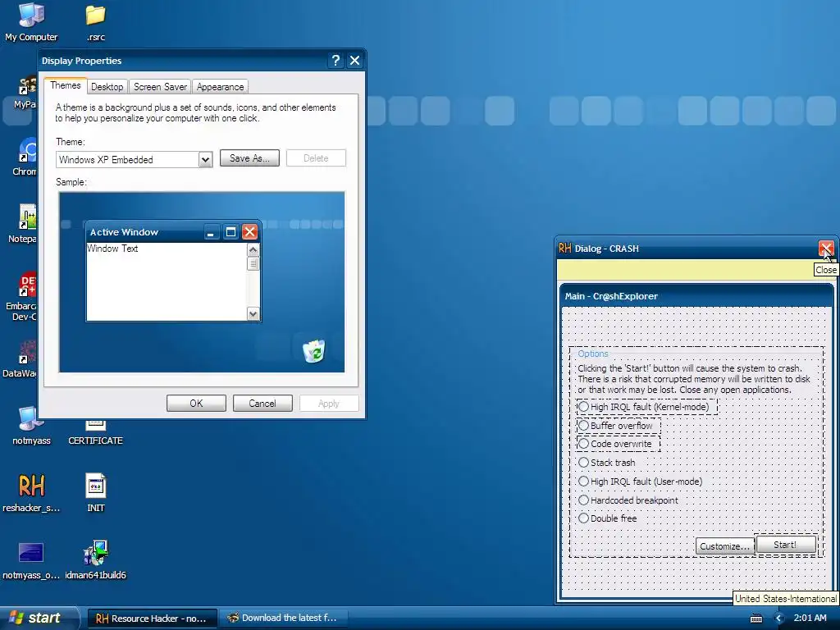
Task: Switch to the Appearance tab
Action: [x=220, y=87]
